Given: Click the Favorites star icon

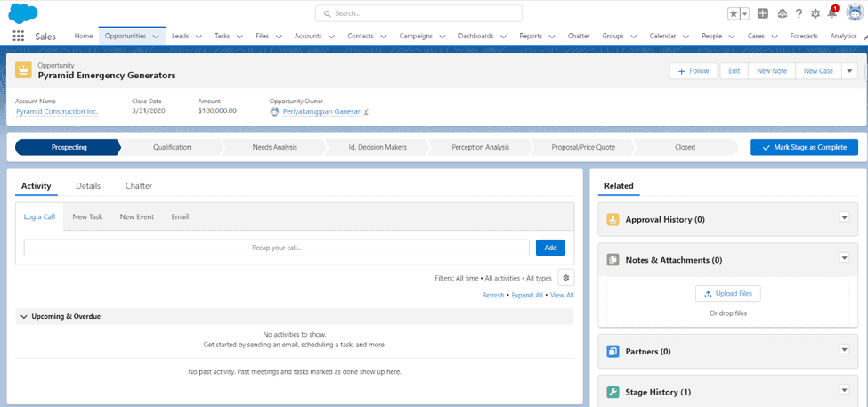Looking at the screenshot, I should (734, 14).
